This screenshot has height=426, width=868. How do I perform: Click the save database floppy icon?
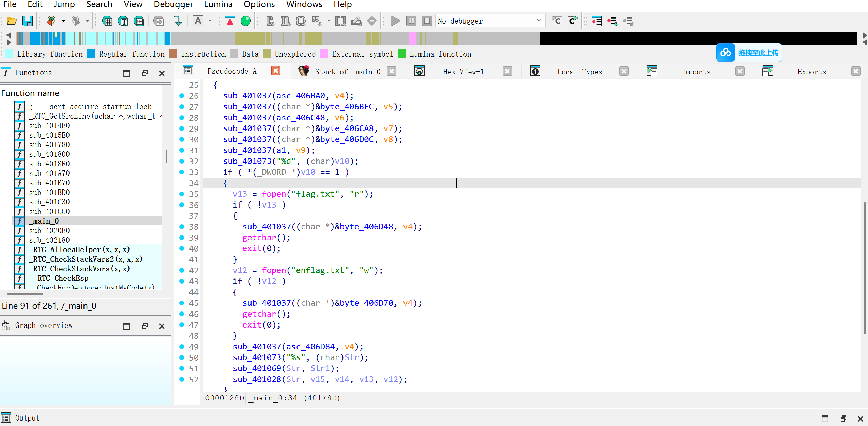pos(28,21)
